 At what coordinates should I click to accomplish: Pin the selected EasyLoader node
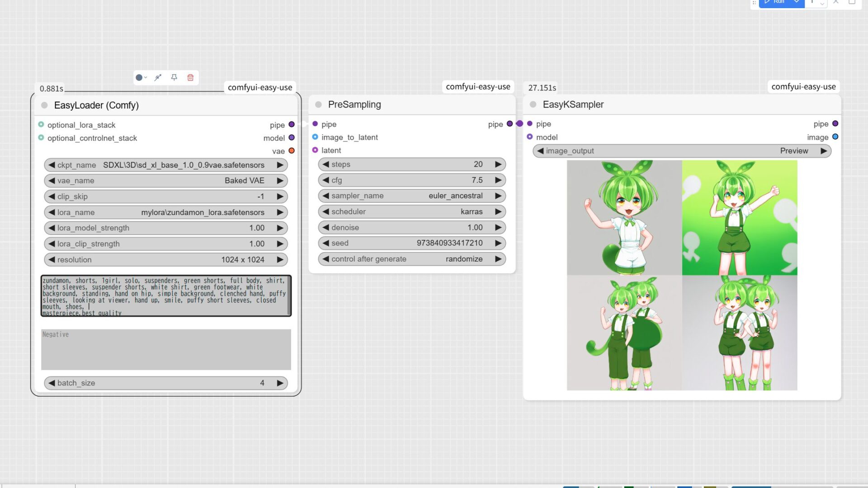pyautogui.click(x=174, y=78)
